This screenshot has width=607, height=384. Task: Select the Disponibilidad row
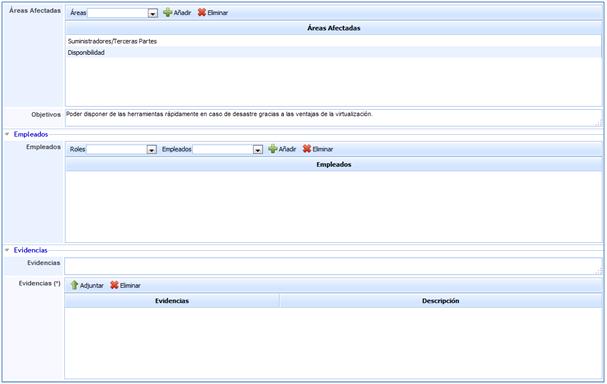[334, 52]
